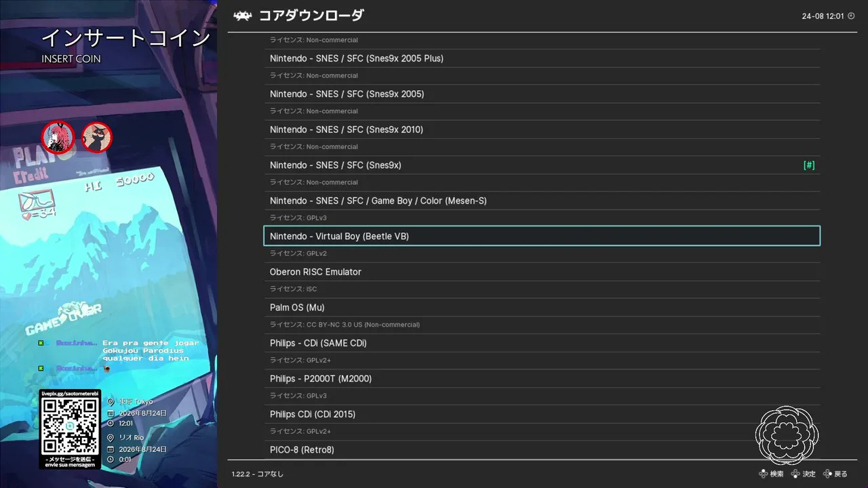This screenshot has width=868, height=488.
Task: Click the リオ Rio label
Action: coord(132,438)
